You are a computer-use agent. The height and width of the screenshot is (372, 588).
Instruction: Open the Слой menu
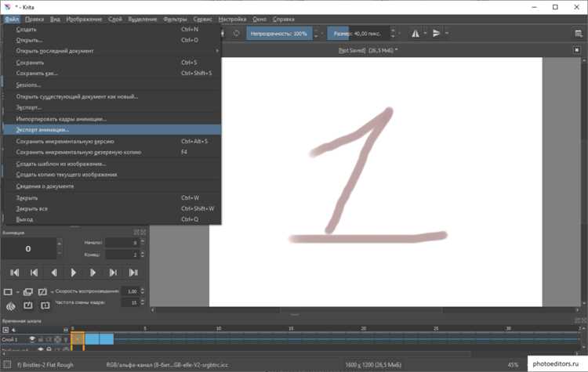pos(115,19)
